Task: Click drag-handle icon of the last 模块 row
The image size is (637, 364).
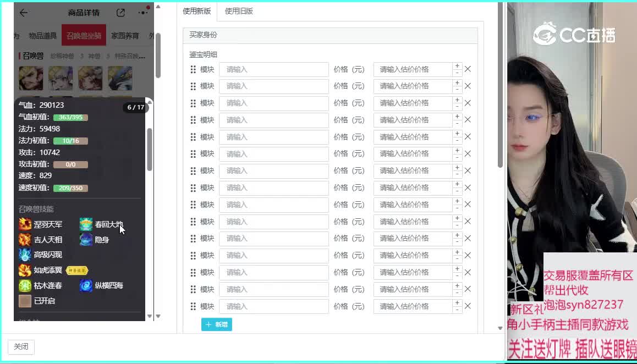Action: pyautogui.click(x=193, y=306)
